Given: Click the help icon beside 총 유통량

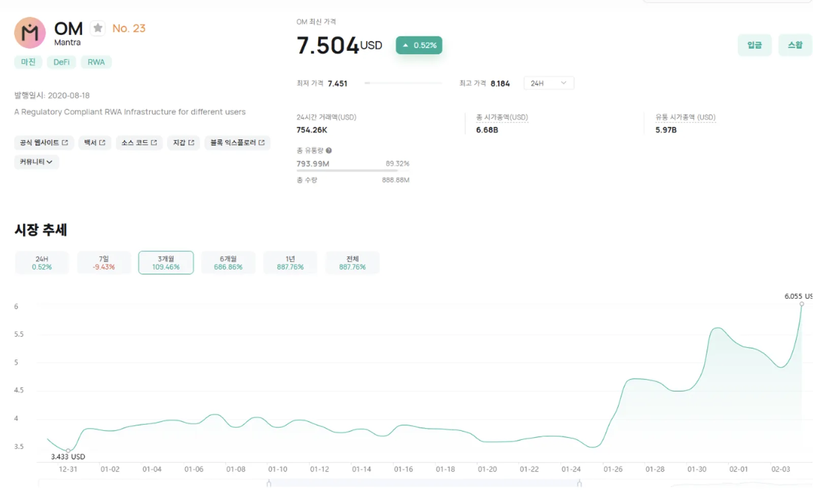Looking at the screenshot, I should pos(329,150).
